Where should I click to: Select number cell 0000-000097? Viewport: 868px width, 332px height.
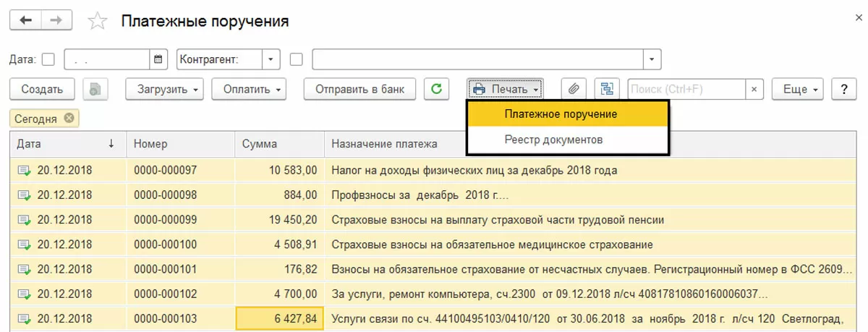[180, 171]
